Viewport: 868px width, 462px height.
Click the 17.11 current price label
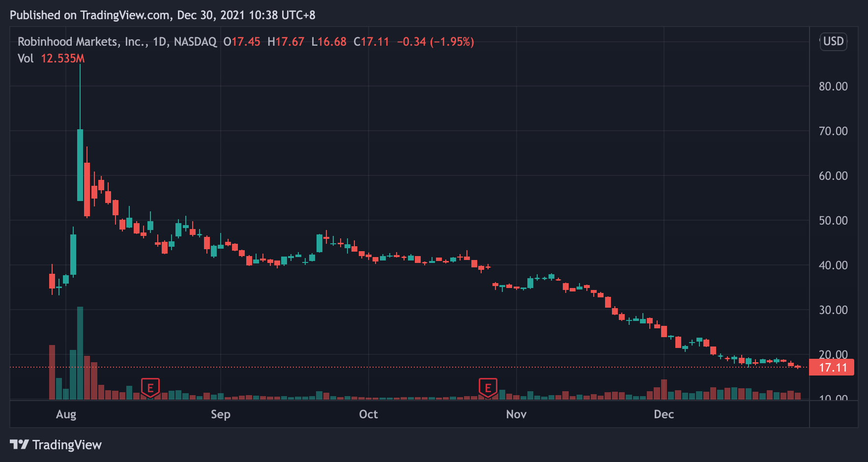pyautogui.click(x=832, y=367)
